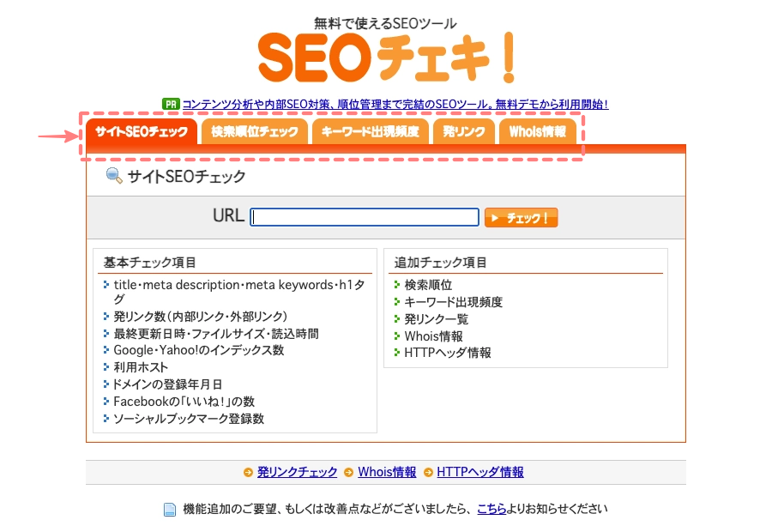The image size is (772, 532).
Task: Click the 検索順位 additional check item
Action: tap(428, 285)
